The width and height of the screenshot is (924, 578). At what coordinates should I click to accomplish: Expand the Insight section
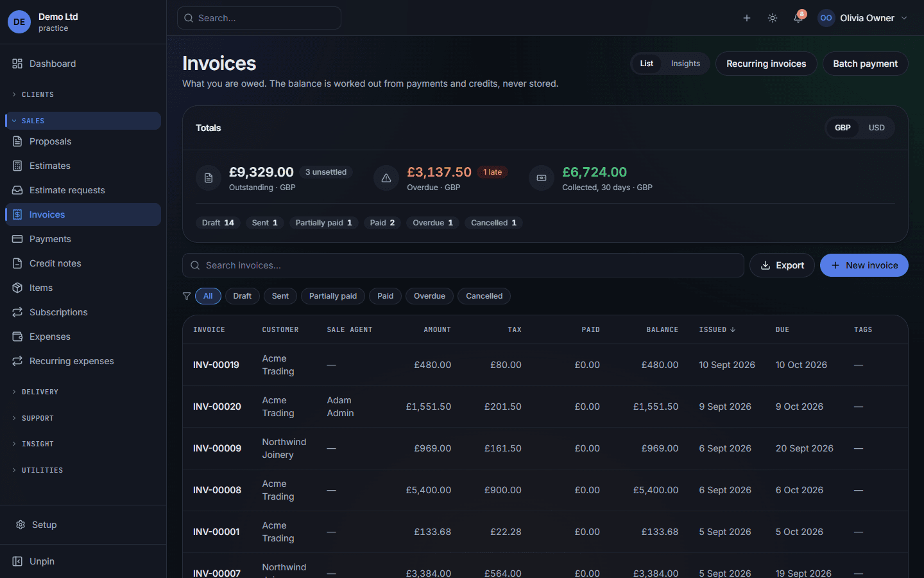(x=83, y=444)
